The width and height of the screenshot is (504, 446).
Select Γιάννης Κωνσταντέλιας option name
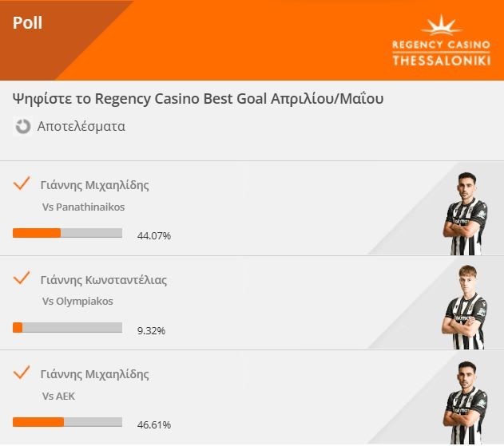point(104,279)
